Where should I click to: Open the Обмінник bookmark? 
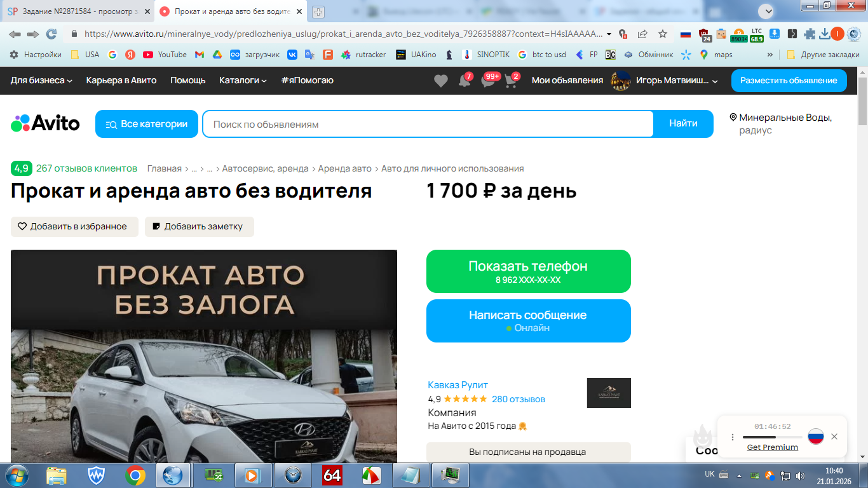[x=648, y=55]
